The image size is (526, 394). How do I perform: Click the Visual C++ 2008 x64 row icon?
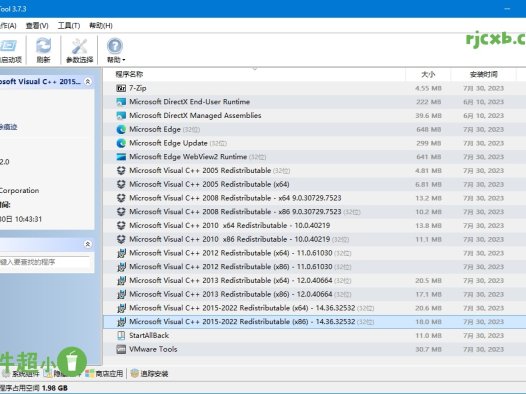pyautogui.click(x=121, y=198)
